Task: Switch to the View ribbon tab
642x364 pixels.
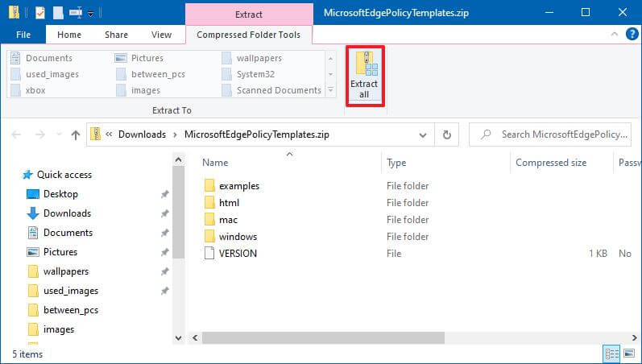Action: click(161, 35)
